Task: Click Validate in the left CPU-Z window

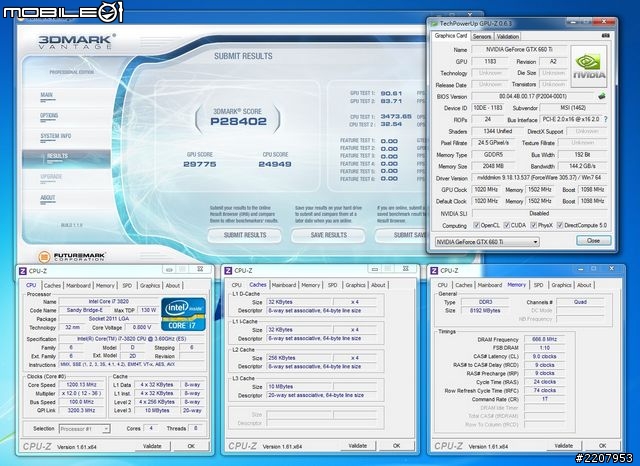Action: click(x=152, y=446)
